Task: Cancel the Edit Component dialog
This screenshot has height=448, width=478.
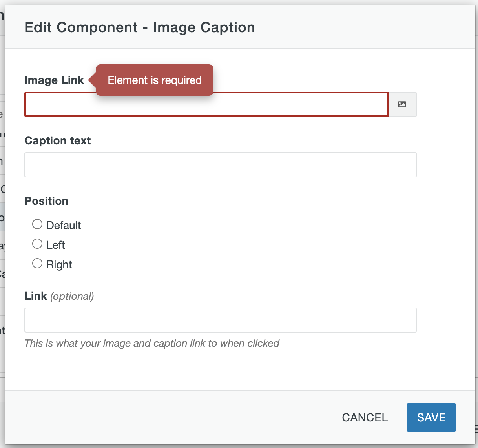Action: click(x=365, y=417)
